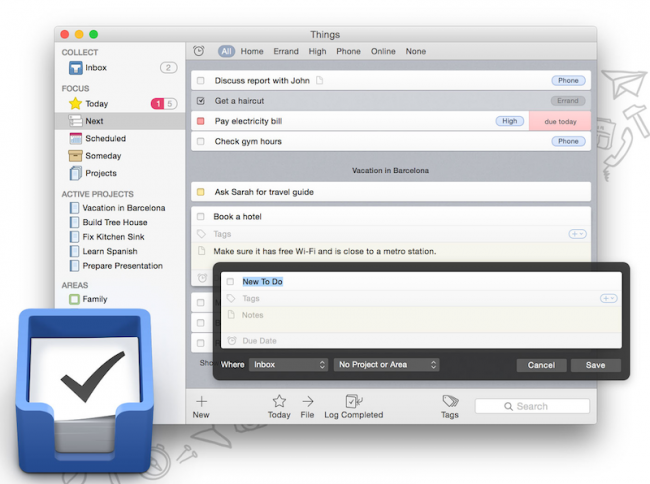650x484 pixels.
Task: Click the note icon beside Discuss report with John
Action: [x=319, y=80]
